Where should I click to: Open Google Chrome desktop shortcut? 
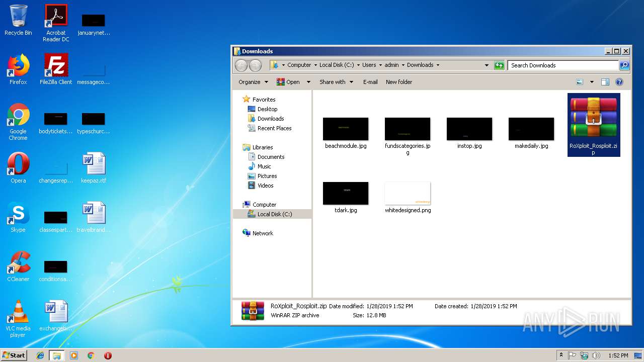[x=18, y=122]
